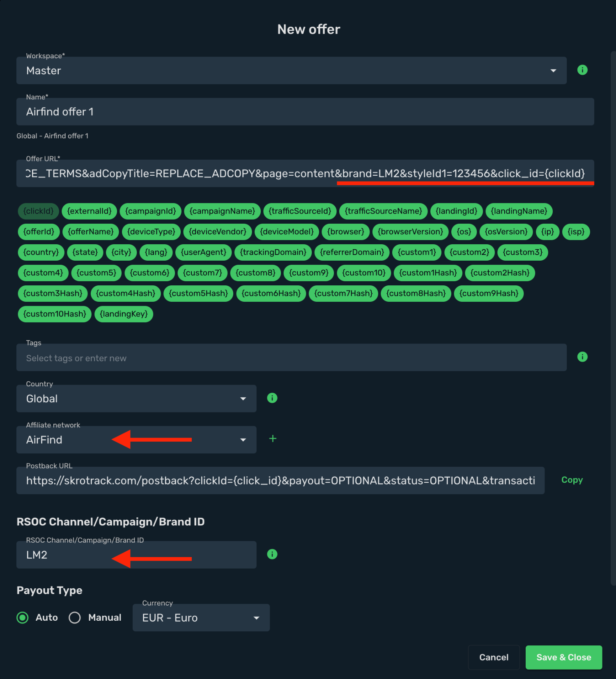
Task: Insert the {trafficSourceId} token
Action: [x=300, y=211]
